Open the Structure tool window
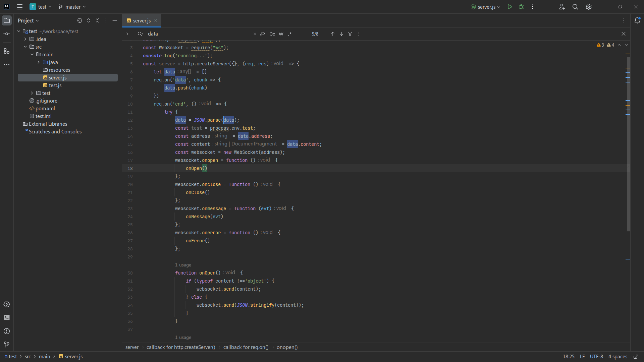644x362 pixels. click(7, 51)
